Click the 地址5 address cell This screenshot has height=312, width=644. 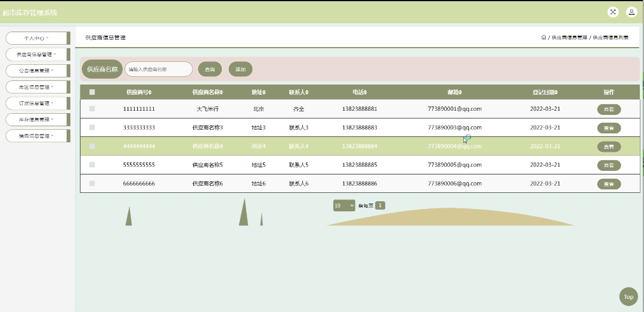click(x=259, y=165)
